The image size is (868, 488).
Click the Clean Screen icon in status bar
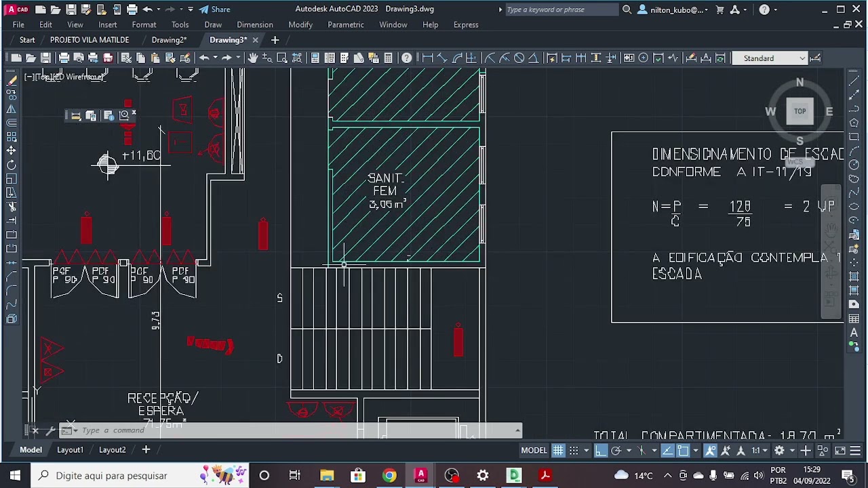[x=840, y=451]
